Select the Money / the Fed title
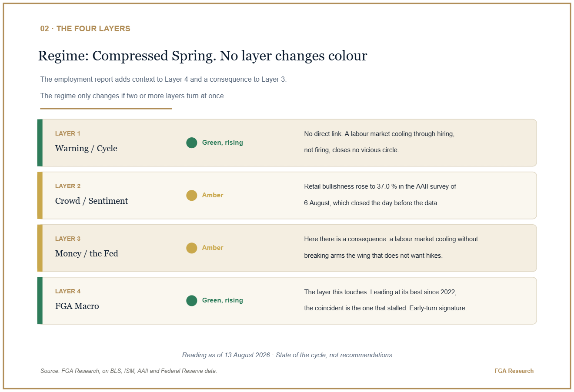The height and width of the screenshot is (392, 574). point(87,253)
